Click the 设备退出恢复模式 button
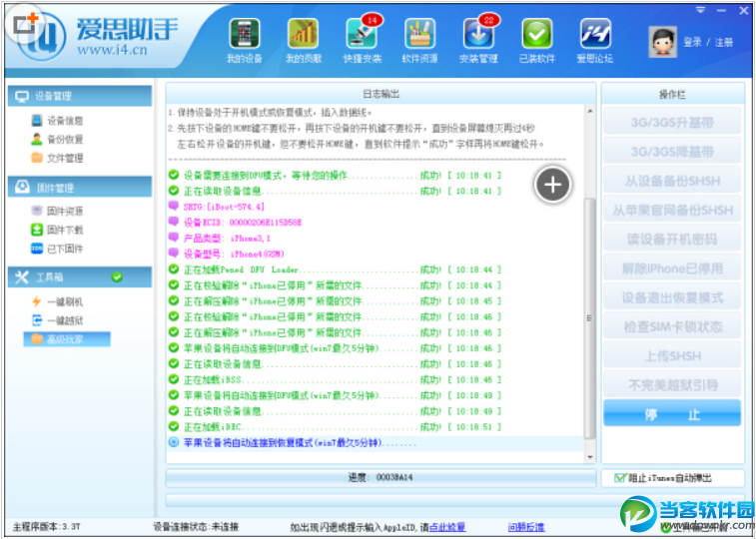 pos(672,297)
